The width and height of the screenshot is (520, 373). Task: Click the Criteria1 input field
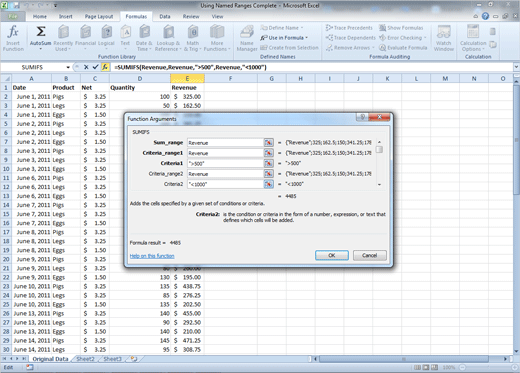[x=225, y=163]
